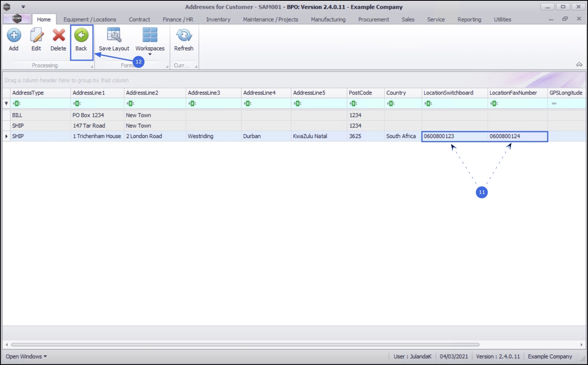Click the 0600800124 fax number cell
Viewport: 588px width, 365px height.
518,136
